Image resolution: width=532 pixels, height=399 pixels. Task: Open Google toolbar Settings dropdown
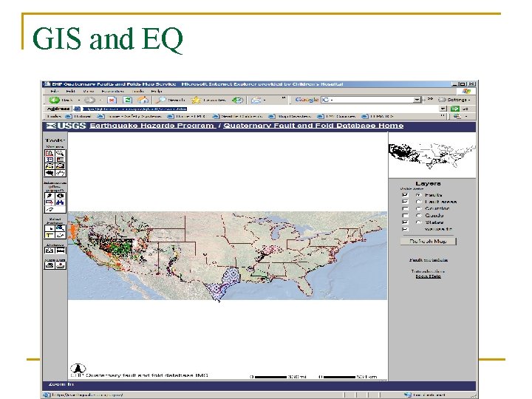(x=454, y=100)
